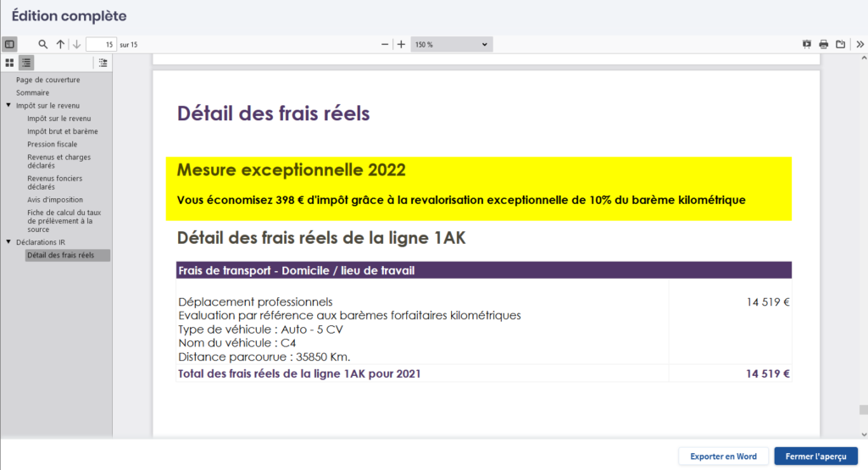Toggle the sidebar panel button
This screenshot has width=868, height=470.
[9, 44]
